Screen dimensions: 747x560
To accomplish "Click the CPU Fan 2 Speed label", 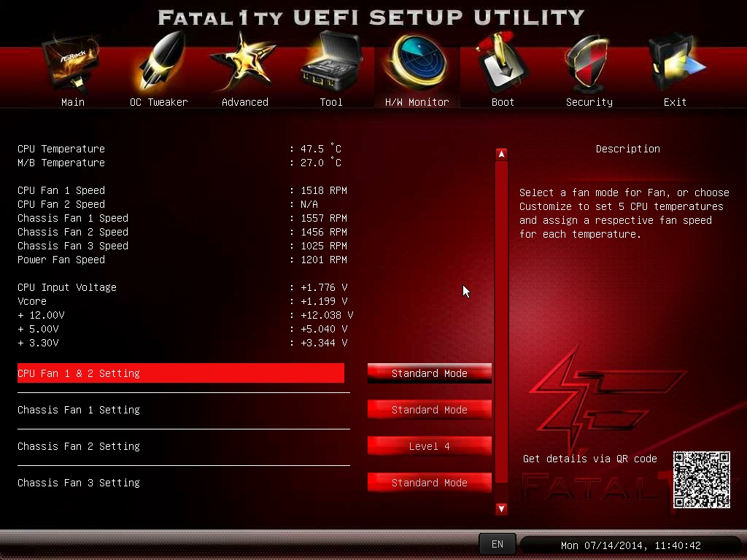I will click(x=61, y=204).
